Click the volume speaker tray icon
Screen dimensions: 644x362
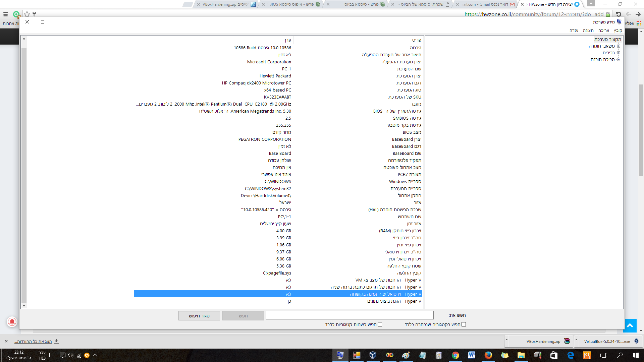pos(70,355)
